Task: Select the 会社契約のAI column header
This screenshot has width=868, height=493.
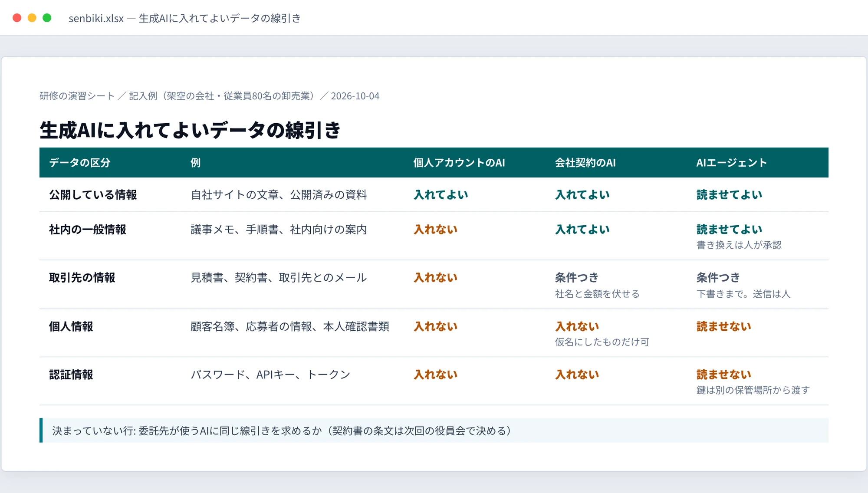Action: (x=585, y=163)
